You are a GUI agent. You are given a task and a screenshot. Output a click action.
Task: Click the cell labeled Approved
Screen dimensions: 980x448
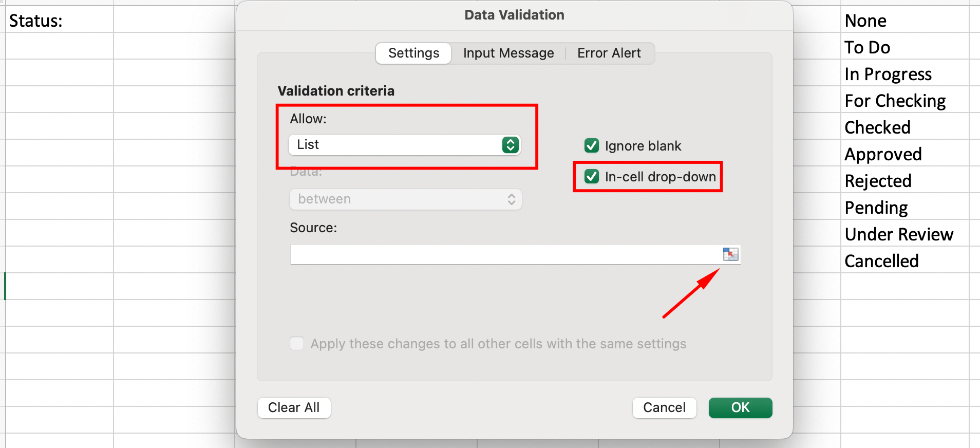tap(904, 154)
